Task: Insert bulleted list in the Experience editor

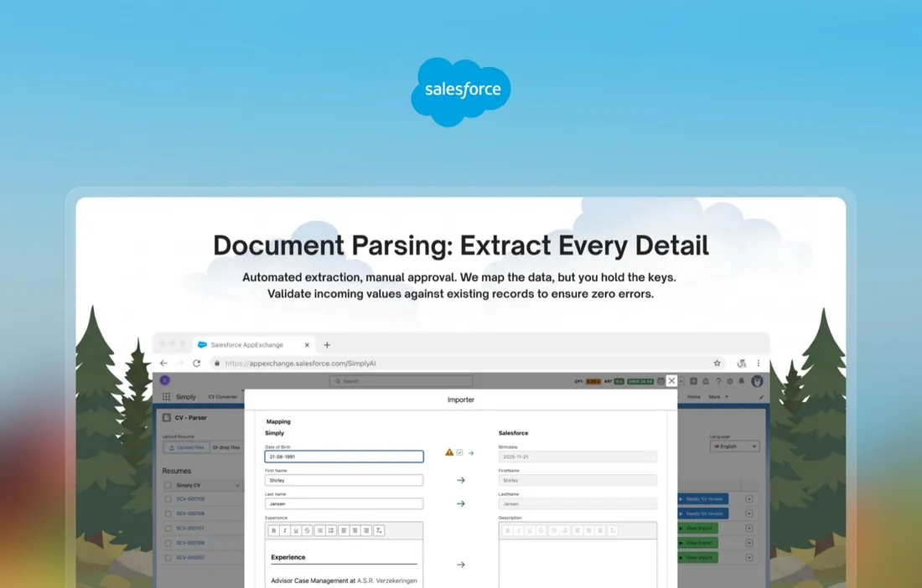Action: click(x=320, y=530)
